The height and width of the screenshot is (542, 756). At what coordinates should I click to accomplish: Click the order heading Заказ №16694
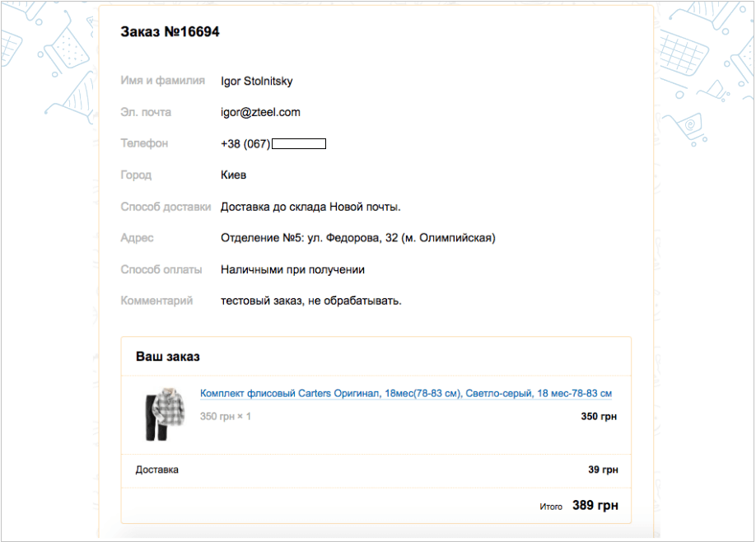[x=170, y=32]
